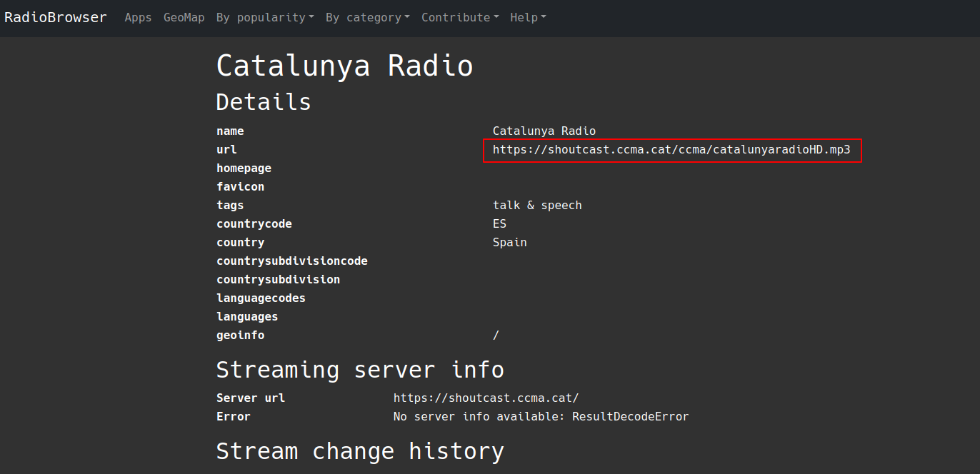Click the countrycode value ES
Image resolution: width=980 pixels, height=474 pixels.
coord(499,224)
